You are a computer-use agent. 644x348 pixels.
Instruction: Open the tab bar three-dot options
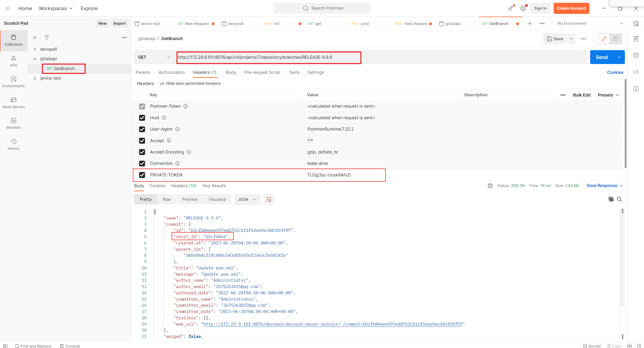[x=542, y=23]
